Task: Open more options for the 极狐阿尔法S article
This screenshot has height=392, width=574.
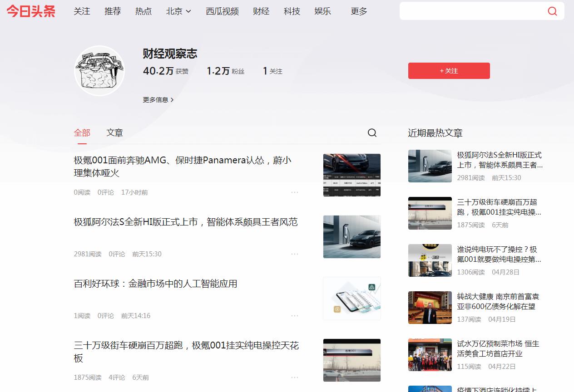Action: (x=295, y=254)
